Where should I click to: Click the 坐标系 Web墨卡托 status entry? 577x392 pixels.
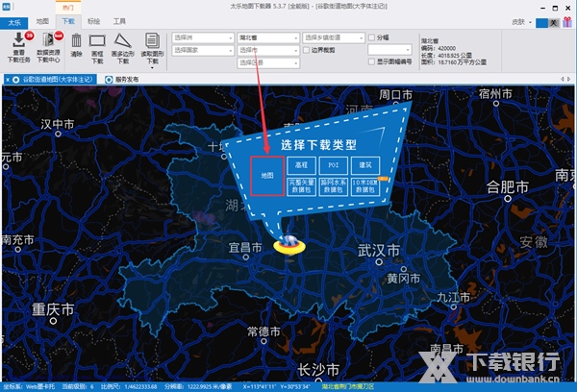coord(29,386)
